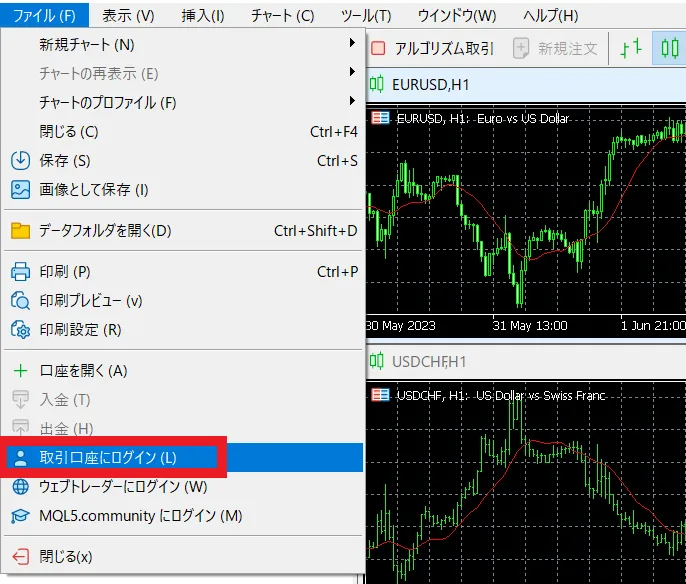
Task: Expand the 新規チャート (N) submenu arrow
Action: click(352, 43)
